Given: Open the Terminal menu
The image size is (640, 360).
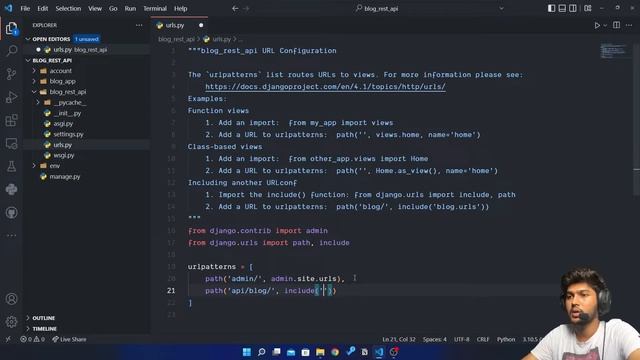Looking at the screenshot, I should click(x=155, y=8).
